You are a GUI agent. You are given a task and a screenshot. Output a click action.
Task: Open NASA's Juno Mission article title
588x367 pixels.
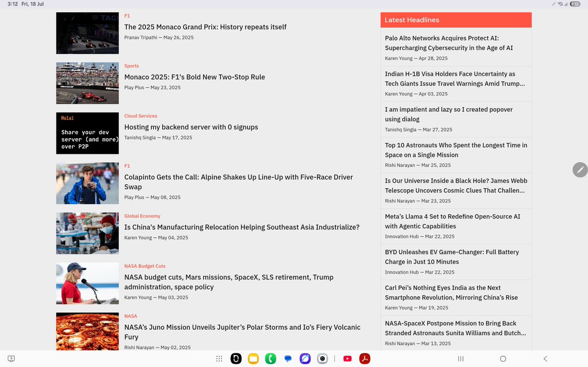243,332
